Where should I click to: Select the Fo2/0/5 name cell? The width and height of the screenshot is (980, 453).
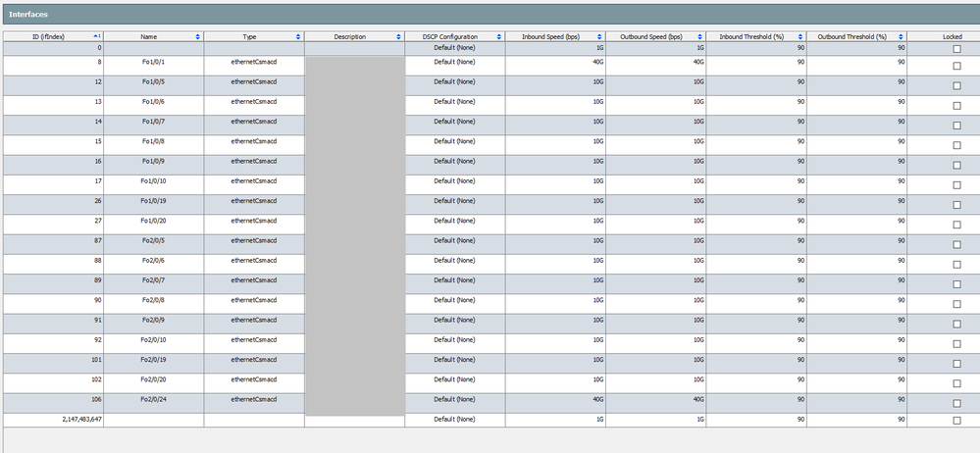click(154, 244)
